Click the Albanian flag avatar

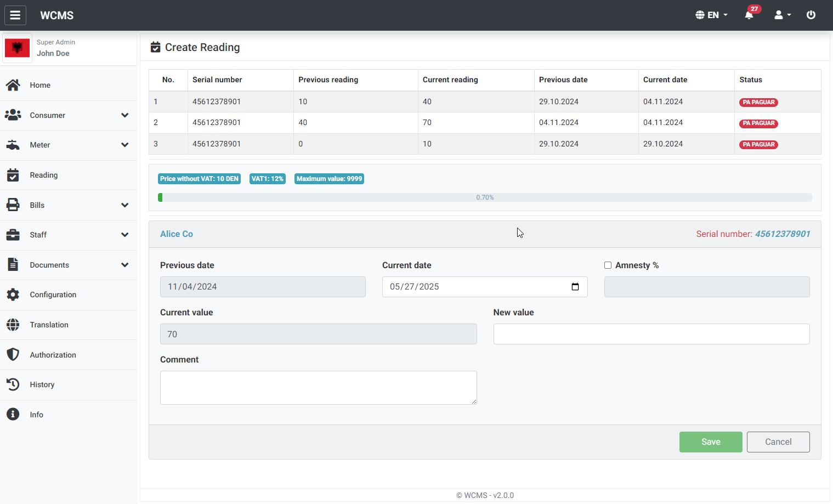pos(17,48)
